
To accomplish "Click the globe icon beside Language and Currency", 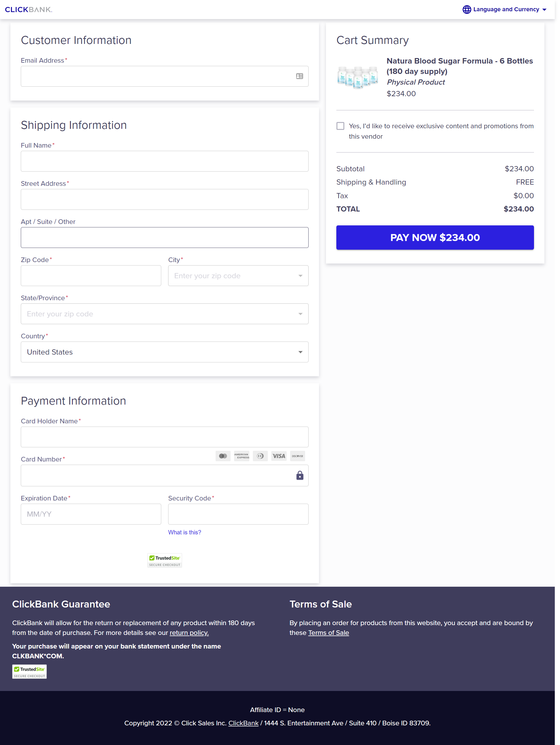I will tap(466, 10).
